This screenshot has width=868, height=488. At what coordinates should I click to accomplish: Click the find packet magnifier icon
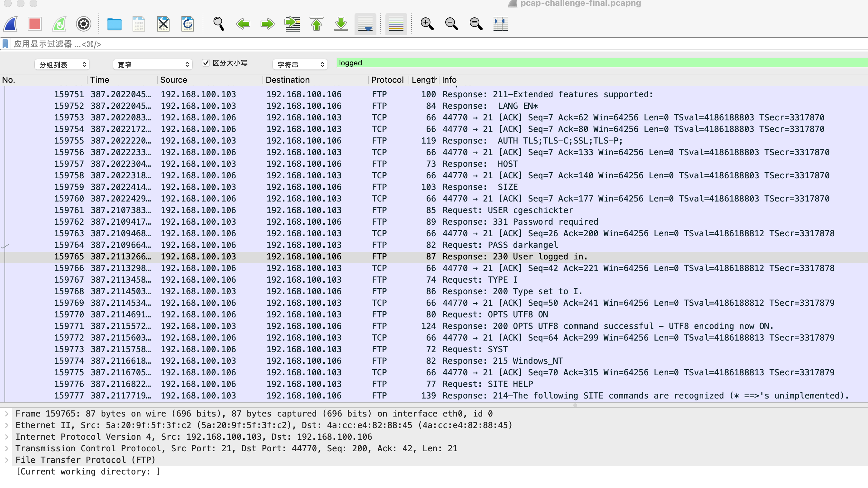(219, 24)
